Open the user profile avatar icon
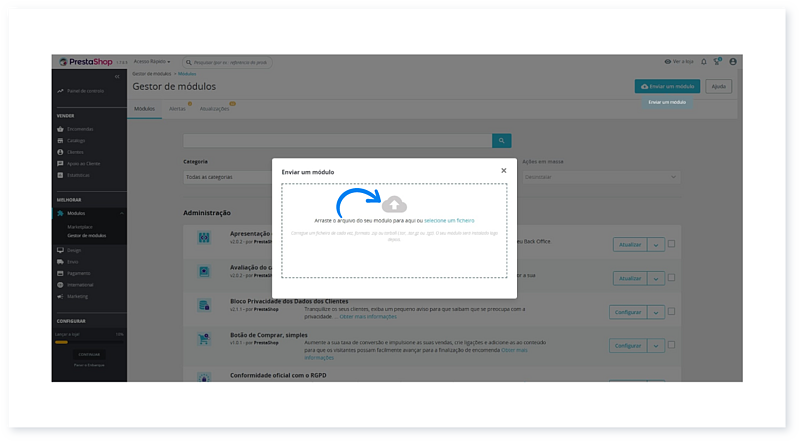The image size is (800, 442). coord(733,62)
